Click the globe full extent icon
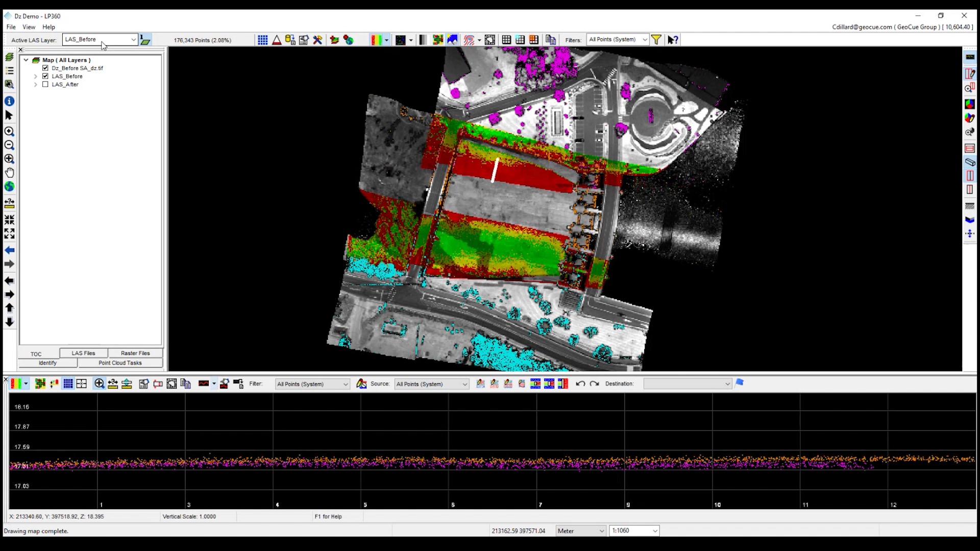 pyautogui.click(x=9, y=187)
